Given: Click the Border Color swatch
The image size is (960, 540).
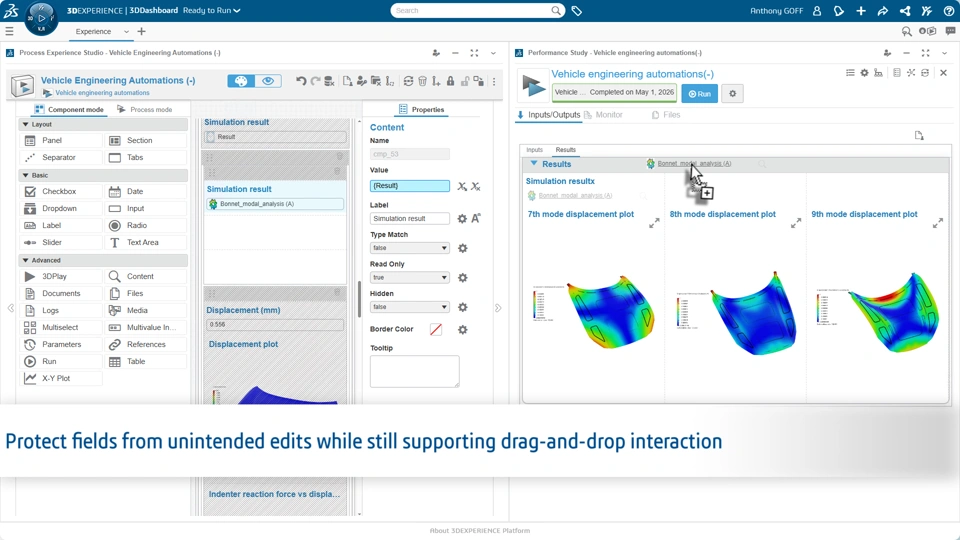Looking at the screenshot, I should (436, 329).
